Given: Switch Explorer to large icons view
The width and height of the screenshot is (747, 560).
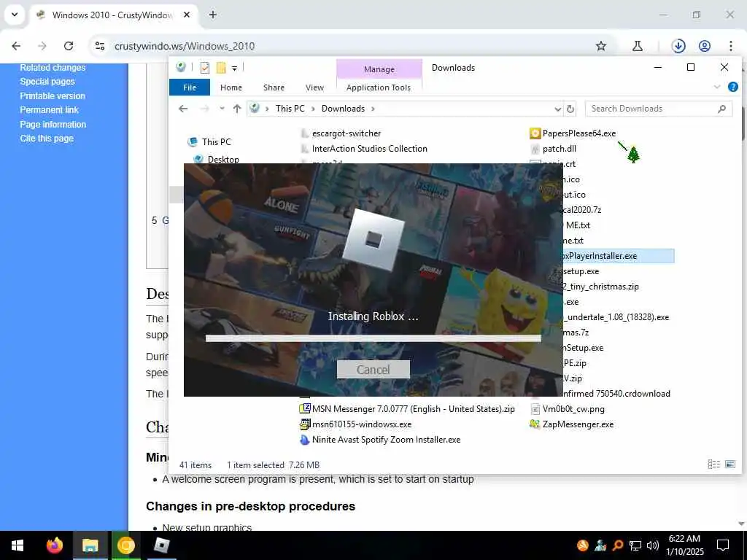Looking at the screenshot, I should tap(729, 464).
